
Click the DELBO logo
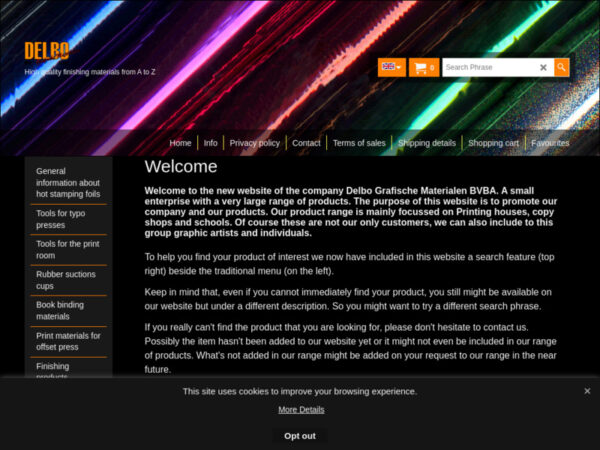pos(47,51)
